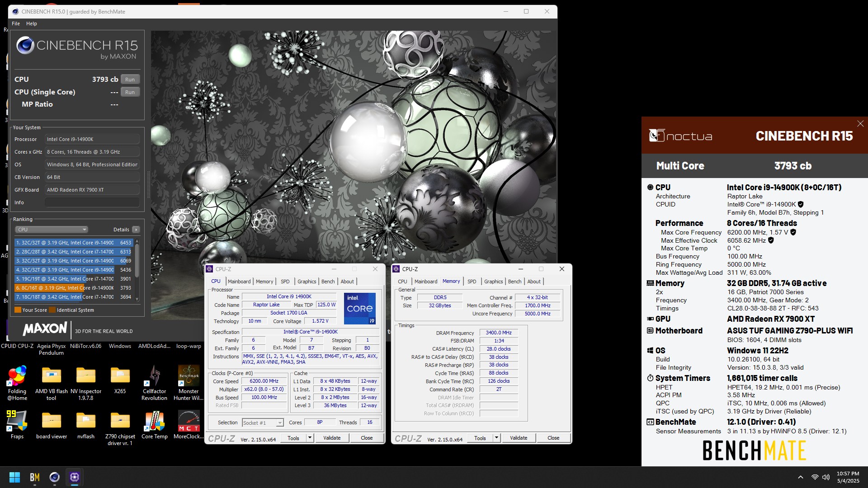
Task: Select ranking row 7 18C/18T score 3694
Action: (73, 297)
